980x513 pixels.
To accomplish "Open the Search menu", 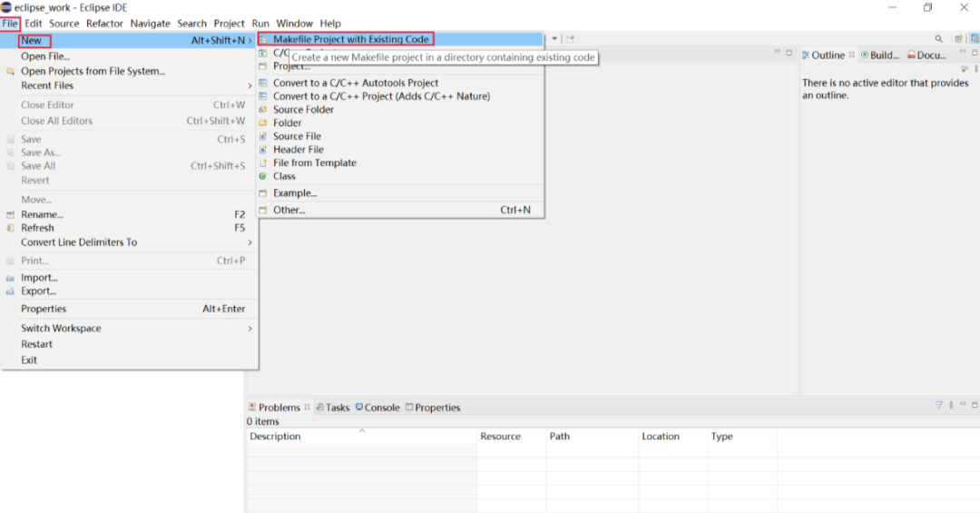I will click(191, 23).
